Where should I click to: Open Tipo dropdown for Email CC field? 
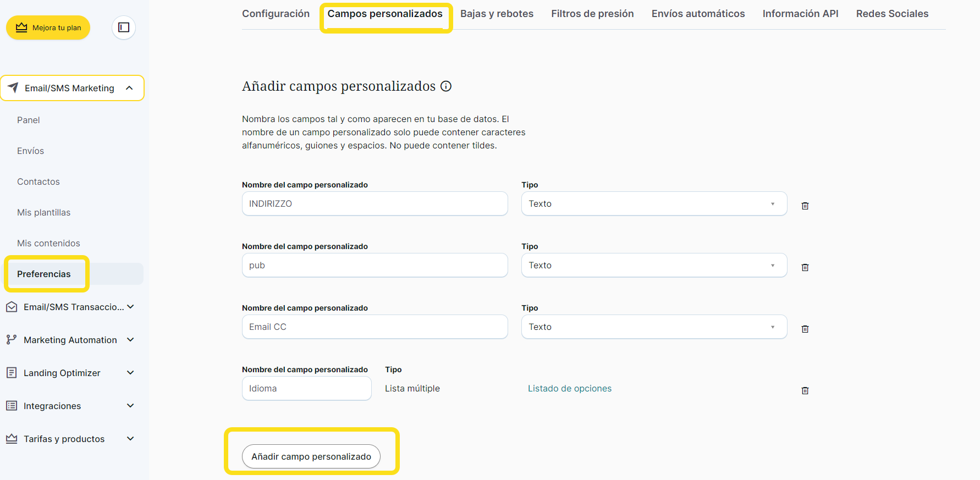pos(653,327)
